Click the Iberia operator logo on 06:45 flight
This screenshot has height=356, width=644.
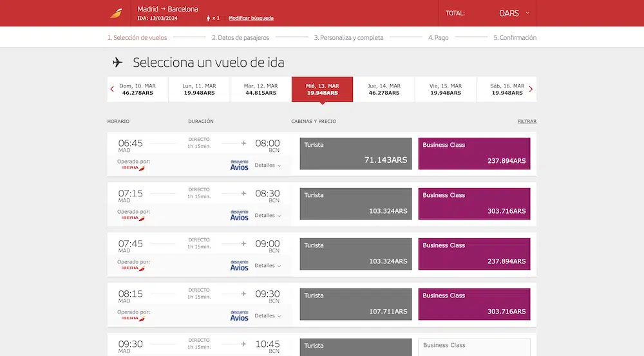point(133,168)
